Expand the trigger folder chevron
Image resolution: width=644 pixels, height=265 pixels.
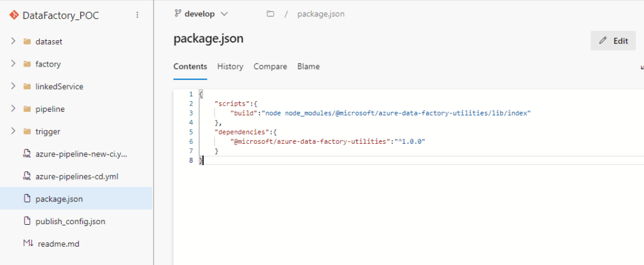pyautogui.click(x=13, y=131)
